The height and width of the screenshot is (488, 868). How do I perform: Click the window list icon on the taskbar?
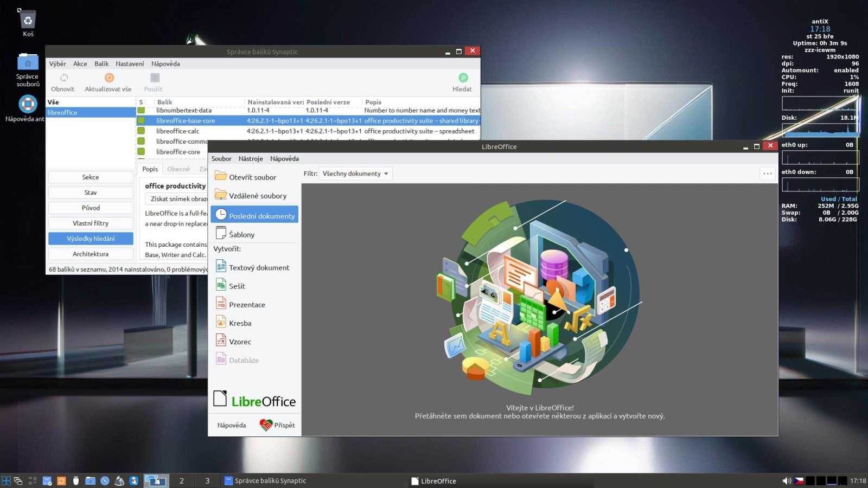pyautogui.click(x=18, y=480)
